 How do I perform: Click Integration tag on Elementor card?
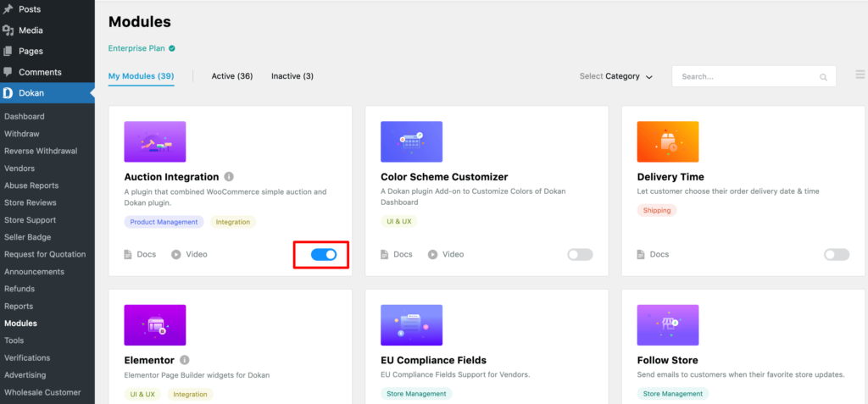coord(191,394)
